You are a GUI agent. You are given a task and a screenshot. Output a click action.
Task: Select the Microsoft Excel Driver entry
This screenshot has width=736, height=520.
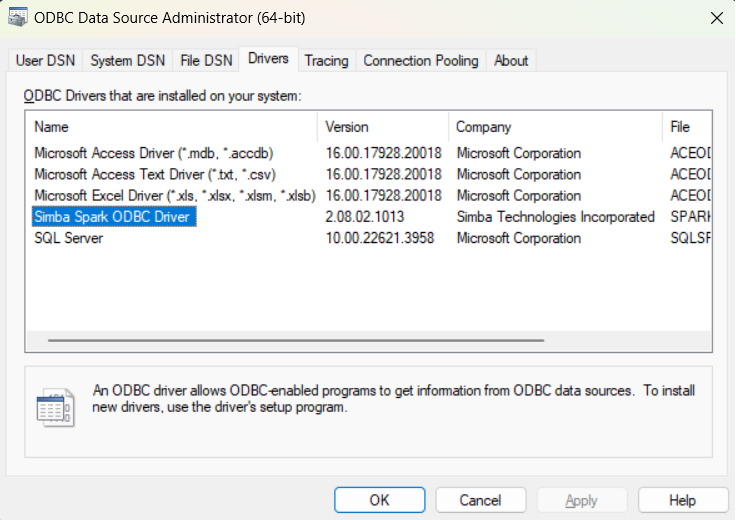coord(174,196)
